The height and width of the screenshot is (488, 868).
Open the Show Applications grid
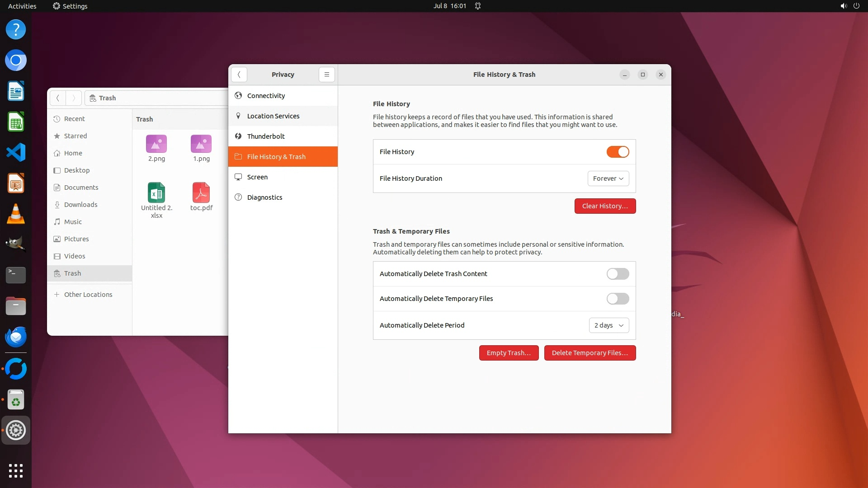pos(16,470)
